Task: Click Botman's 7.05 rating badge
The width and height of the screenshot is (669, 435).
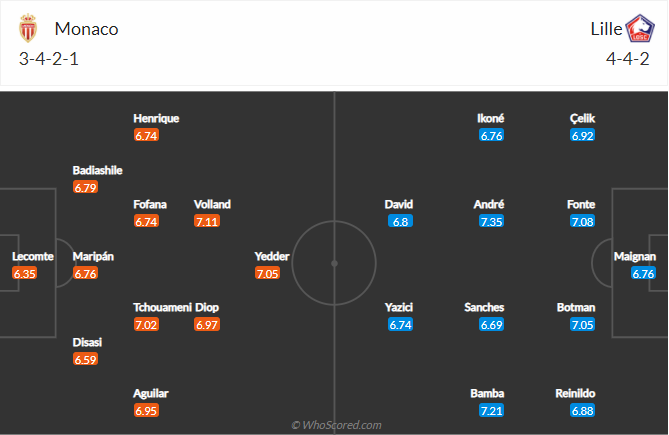Action: (x=581, y=325)
